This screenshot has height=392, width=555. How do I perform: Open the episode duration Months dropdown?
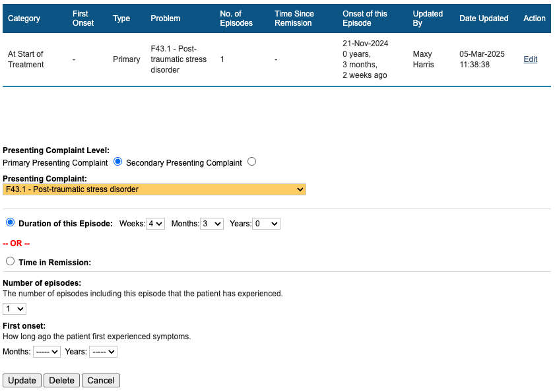tap(212, 224)
